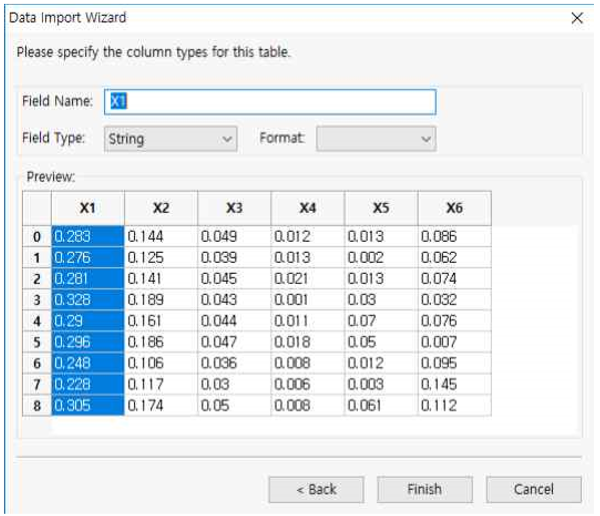Open the Field Type dropdown
The height and width of the screenshot is (516, 600).
(170, 139)
